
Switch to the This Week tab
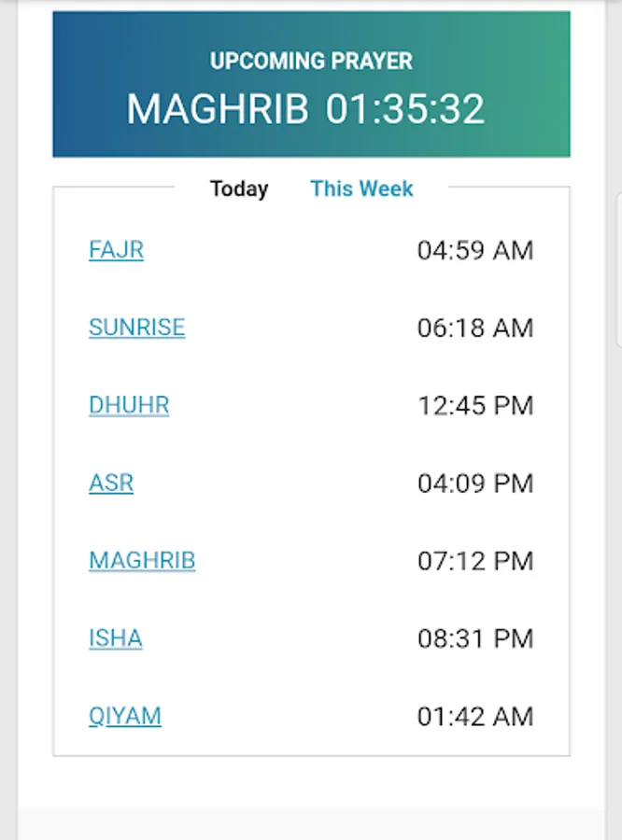(361, 189)
